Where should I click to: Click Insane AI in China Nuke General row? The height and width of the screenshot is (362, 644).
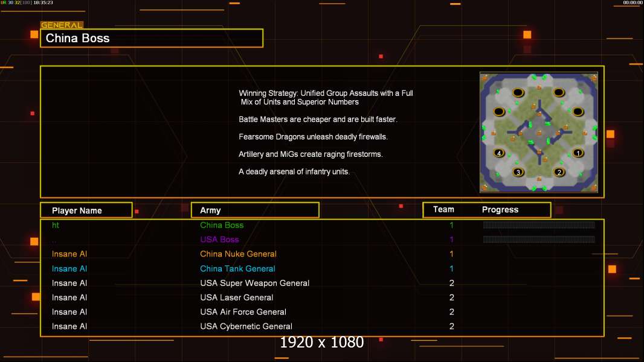(69, 254)
